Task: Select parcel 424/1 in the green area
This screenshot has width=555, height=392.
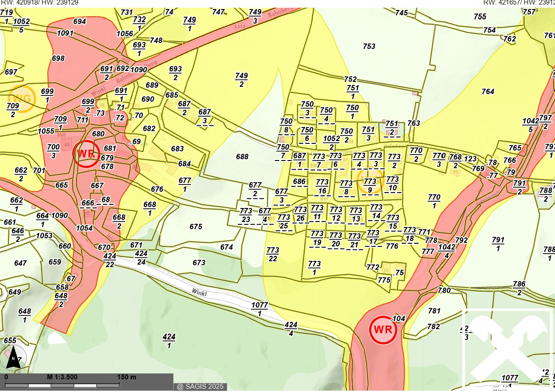Action: pyautogui.click(x=169, y=341)
